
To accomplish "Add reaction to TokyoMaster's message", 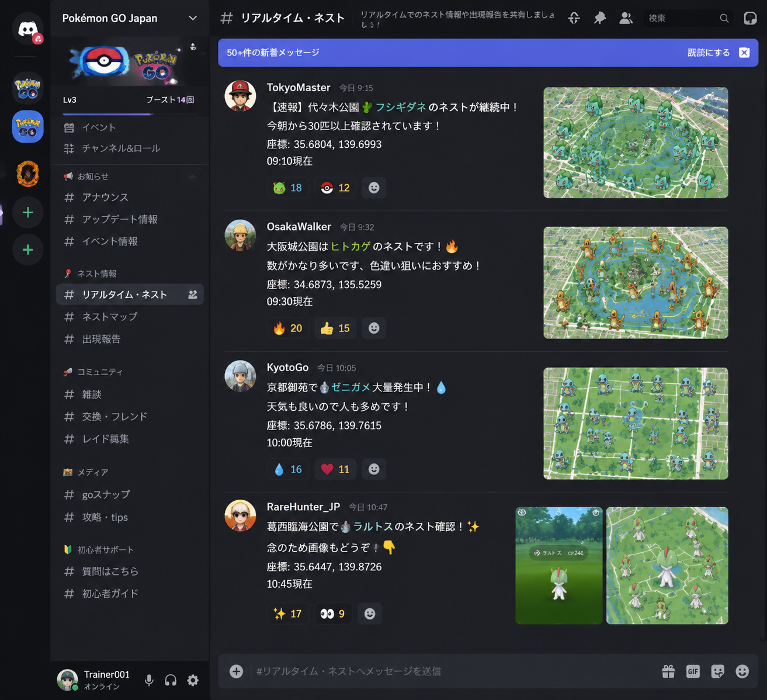I will tap(374, 188).
